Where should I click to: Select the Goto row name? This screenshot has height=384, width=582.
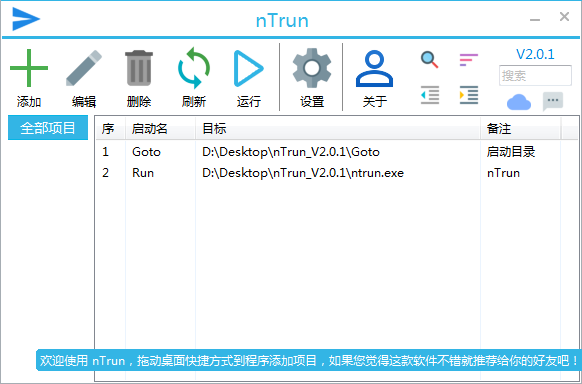[146, 152]
